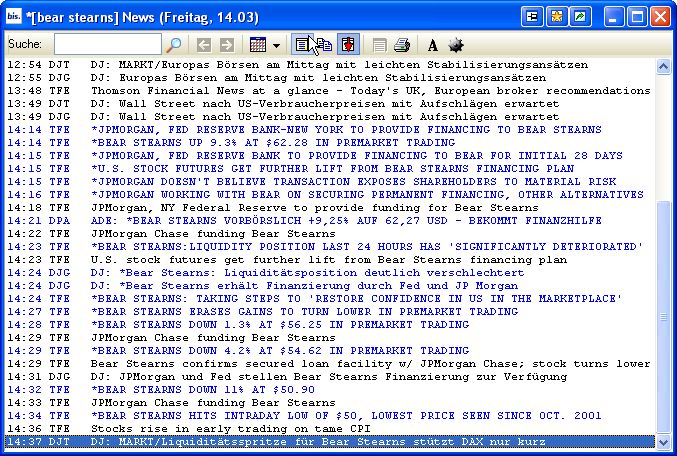The width and height of the screenshot is (677, 456).
Task: Expand the calendar dropdown arrow
Action: tap(276, 45)
